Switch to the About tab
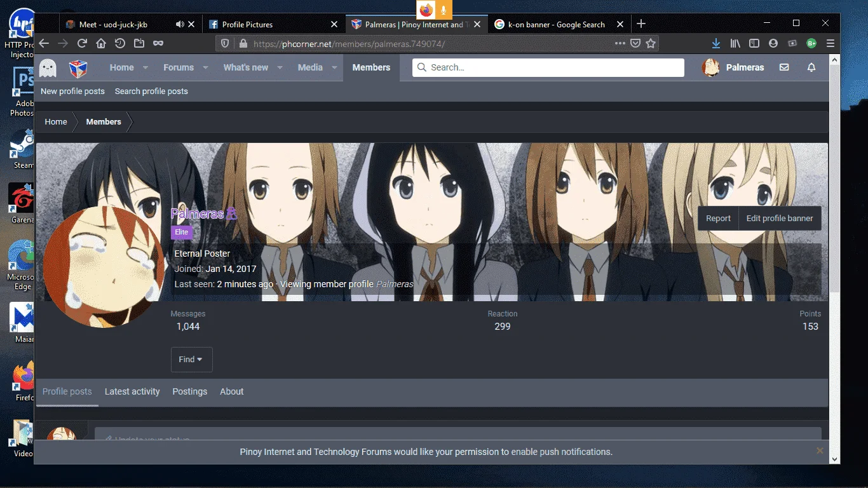The height and width of the screenshot is (488, 868). click(x=232, y=392)
